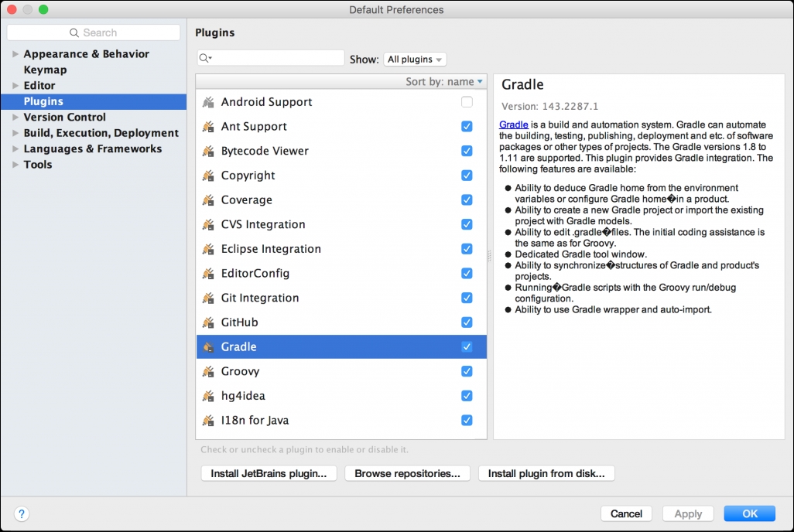Uncheck the Groovy plugin checkbox
Image resolution: width=794 pixels, height=532 pixels.
[x=467, y=371]
